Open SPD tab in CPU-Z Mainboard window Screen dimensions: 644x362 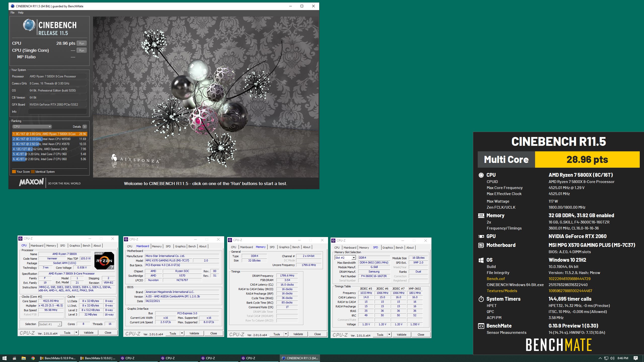pos(168,246)
